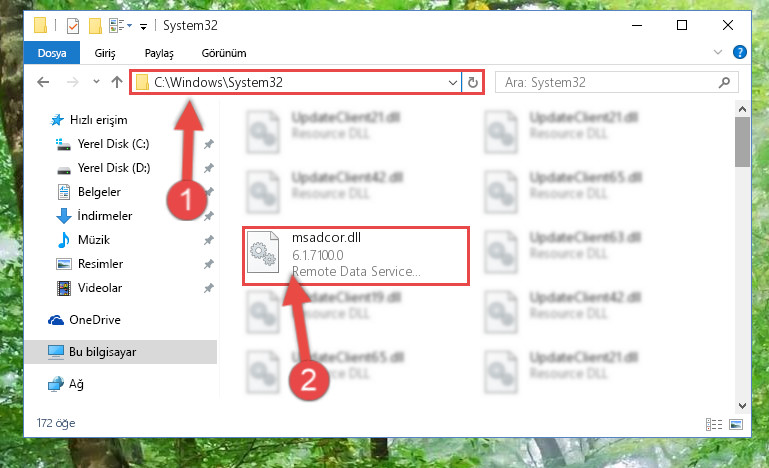Viewport: 769px width, 468px height.
Task: Go up one folder level
Action: click(x=117, y=82)
